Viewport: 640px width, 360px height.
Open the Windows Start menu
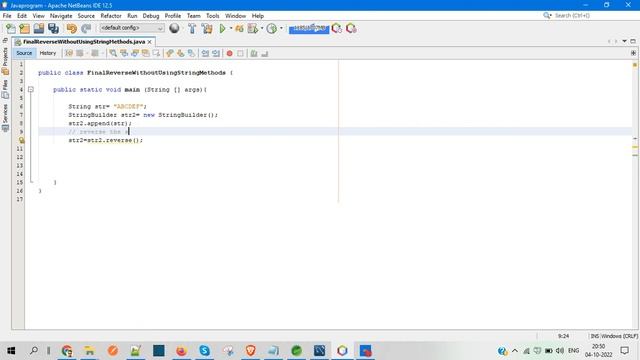[x=11, y=350]
